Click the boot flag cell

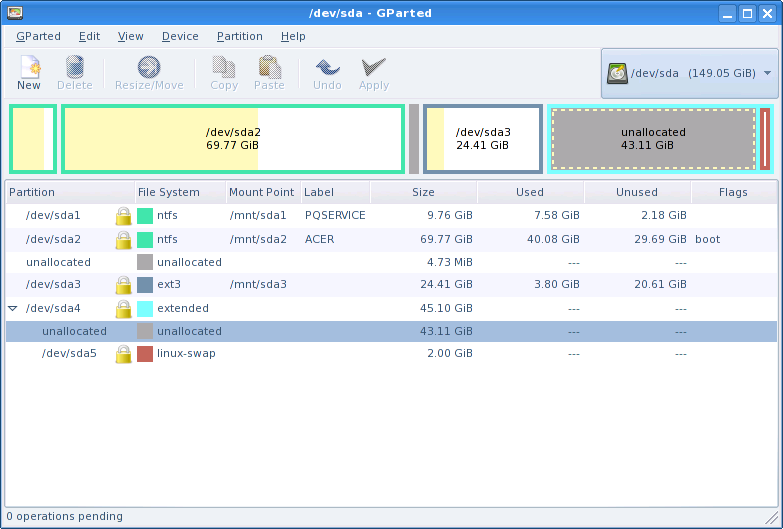(x=708, y=239)
